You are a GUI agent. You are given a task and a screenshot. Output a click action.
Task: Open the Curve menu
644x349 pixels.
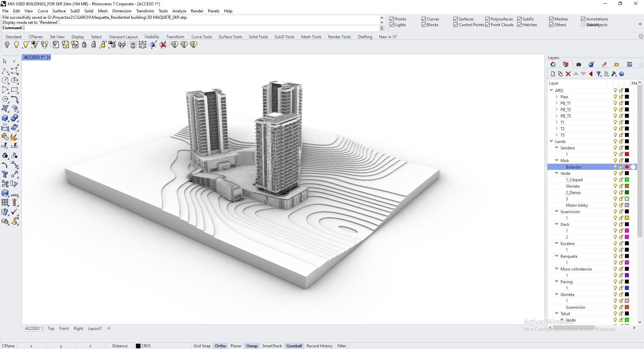click(43, 11)
